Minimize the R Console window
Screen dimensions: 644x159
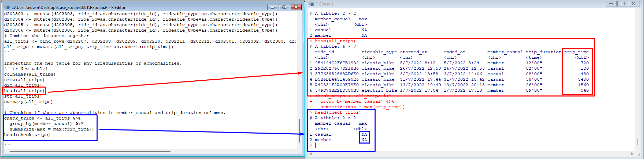(610, 4)
